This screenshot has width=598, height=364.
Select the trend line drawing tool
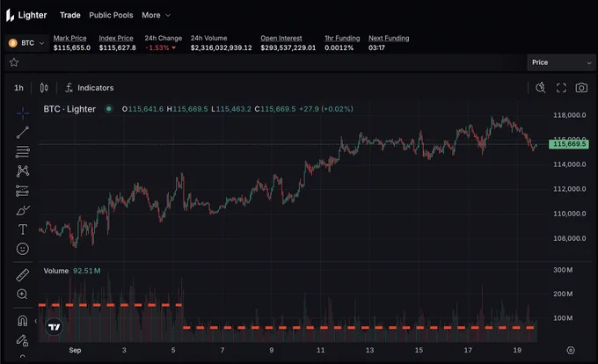[x=23, y=133]
